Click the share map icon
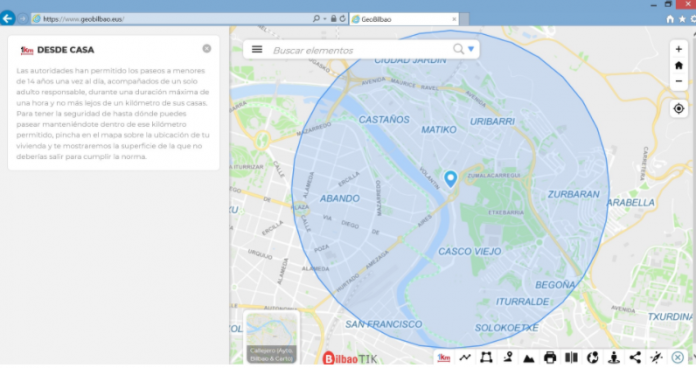 point(635,358)
